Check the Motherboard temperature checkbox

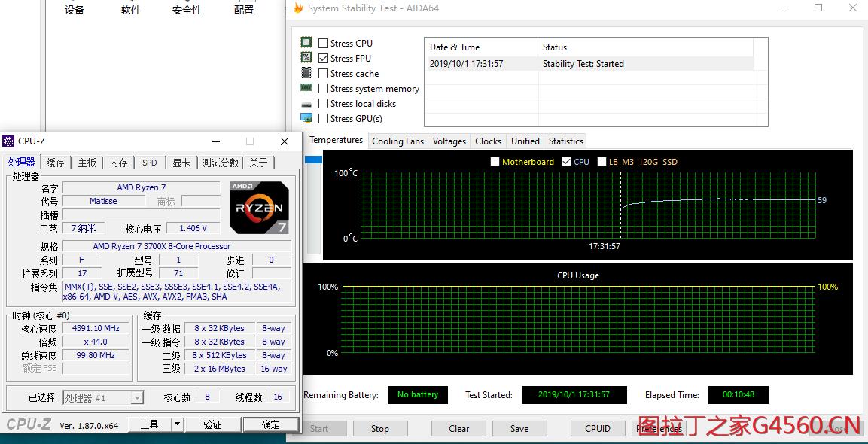[495, 161]
